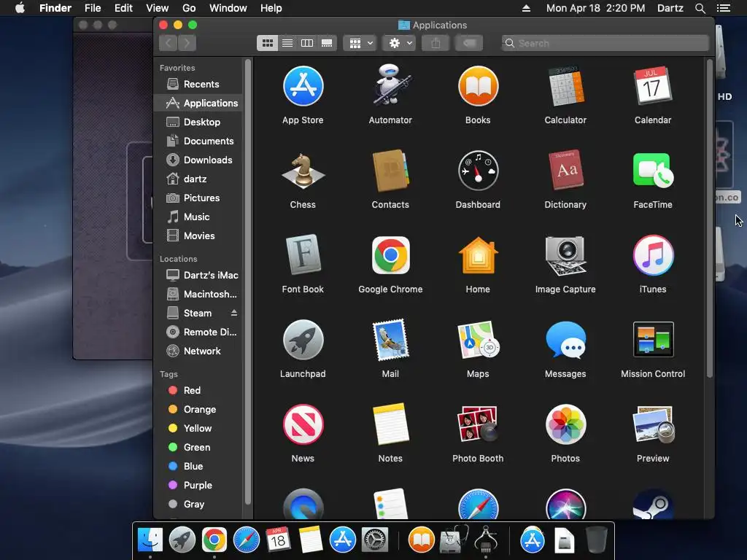
Task: Select Network in the sidebar
Action: click(198, 351)
